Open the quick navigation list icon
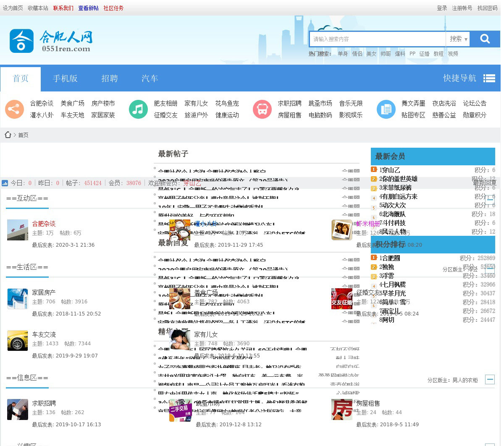The width and height of the screenshot is (504, 446). pos(489,78)
